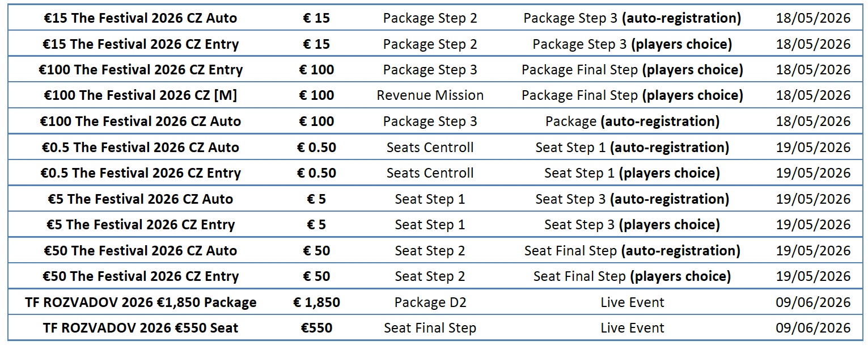
Task: Click the Revenue Mission cell
Action: point(430,96)
